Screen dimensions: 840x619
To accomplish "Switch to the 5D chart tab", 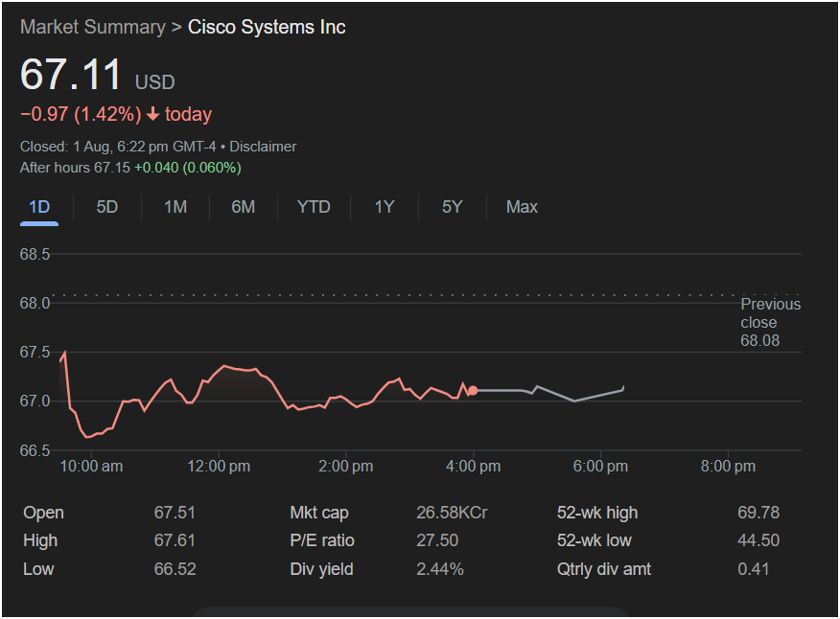I will (106, 207).
